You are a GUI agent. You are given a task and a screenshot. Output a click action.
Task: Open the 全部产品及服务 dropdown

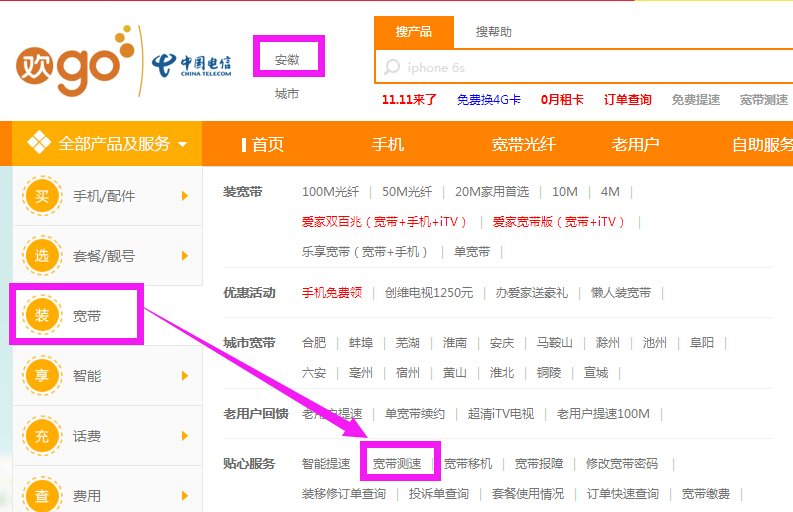click(x=107, y=144)
